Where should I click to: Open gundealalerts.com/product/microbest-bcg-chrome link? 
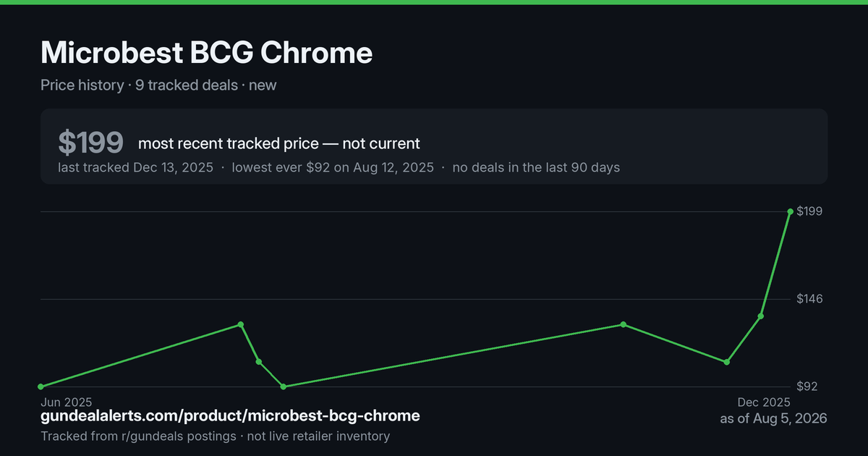click(x=230, y=416)
